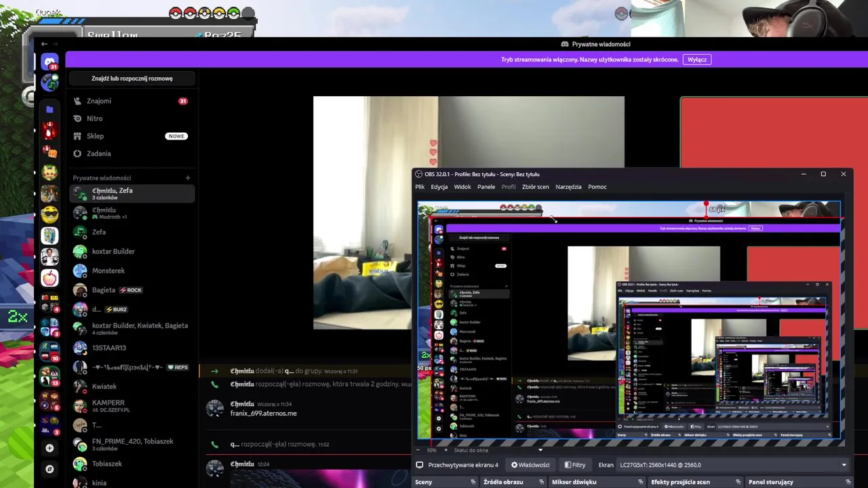Screen dimensions: 868x488
Task: Open koxtar Builder, Kwiatek, Bagieta group
Action: click(x=132, y=329)
